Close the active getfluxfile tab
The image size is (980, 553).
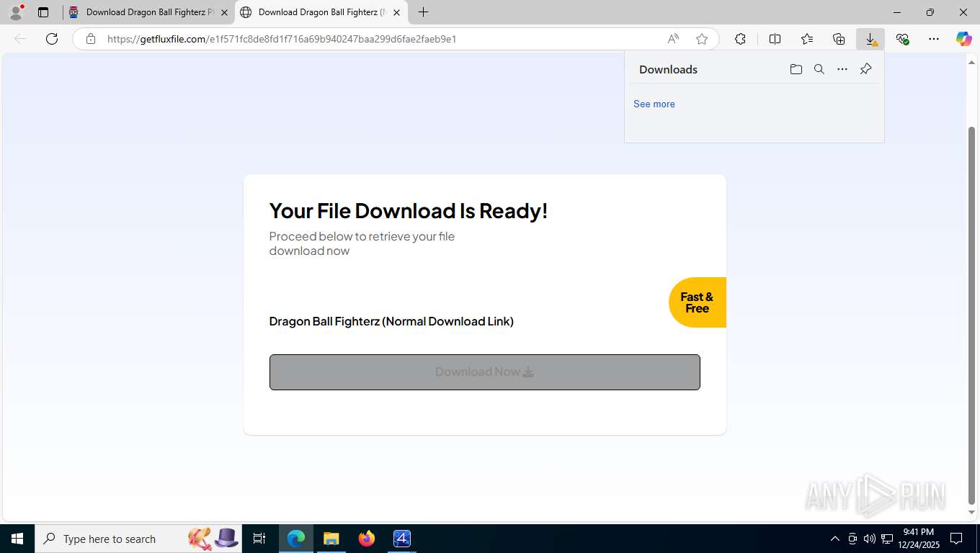396,12
